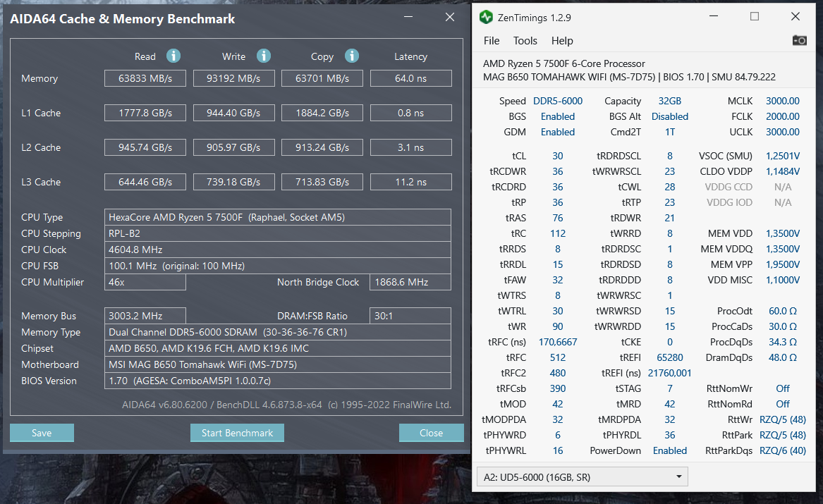Click North Bridge Clock 1868.6 MHz field
This screenshot has height=504, width=823.
[410, 282]
